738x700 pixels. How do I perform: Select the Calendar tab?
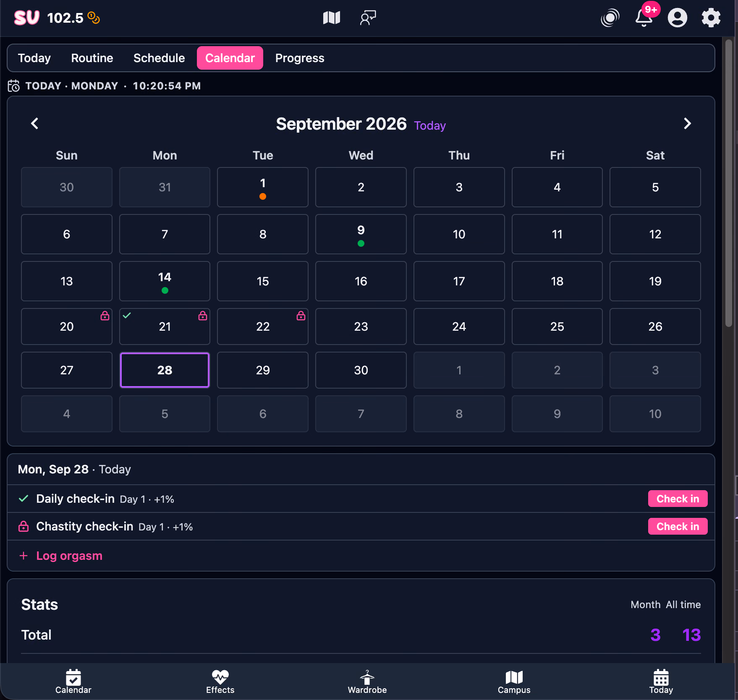tap(230, 58)
